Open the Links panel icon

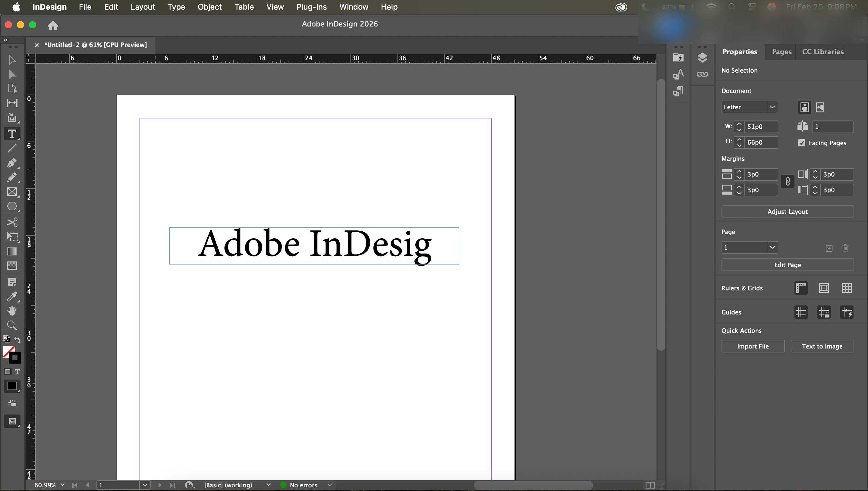(x=702, y=74)
